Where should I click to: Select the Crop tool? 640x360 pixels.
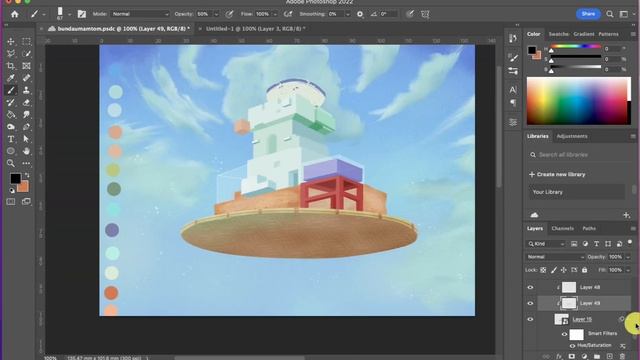pyautogui.click(x=11, y=66)
